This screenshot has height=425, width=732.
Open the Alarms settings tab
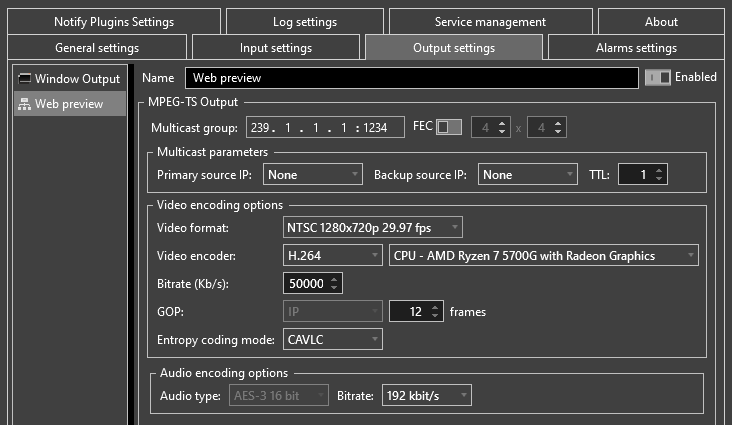tap(636, 48)
